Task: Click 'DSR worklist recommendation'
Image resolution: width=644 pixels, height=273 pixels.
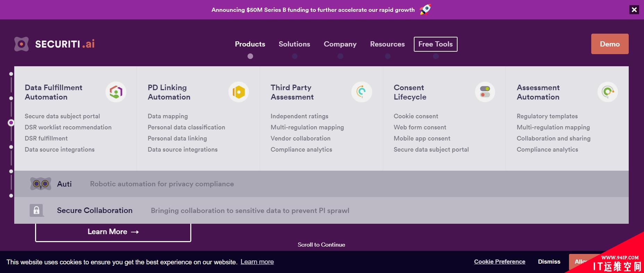Action: click(68, 127)
